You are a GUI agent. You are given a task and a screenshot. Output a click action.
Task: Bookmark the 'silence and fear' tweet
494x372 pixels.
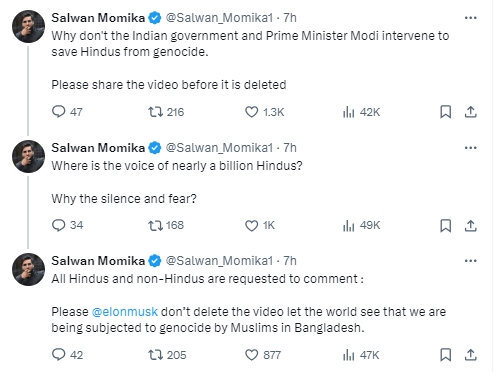[x=446, y=226]
